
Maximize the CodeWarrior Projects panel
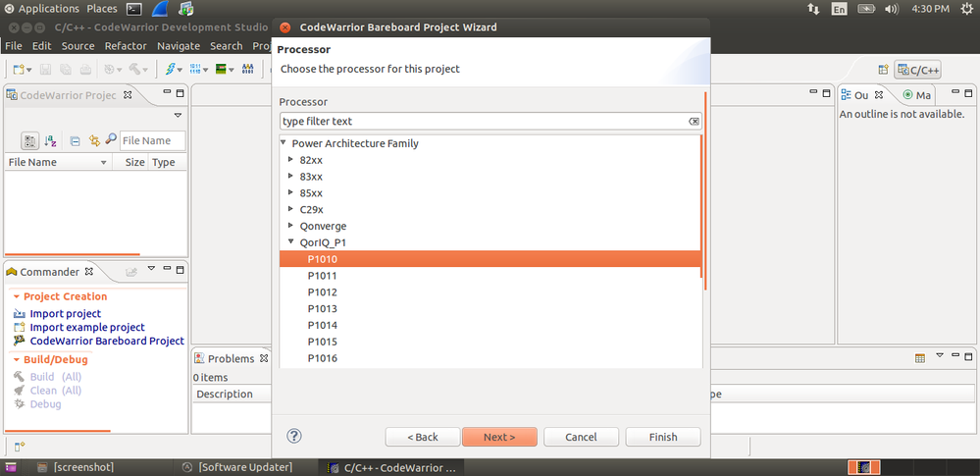180,93
